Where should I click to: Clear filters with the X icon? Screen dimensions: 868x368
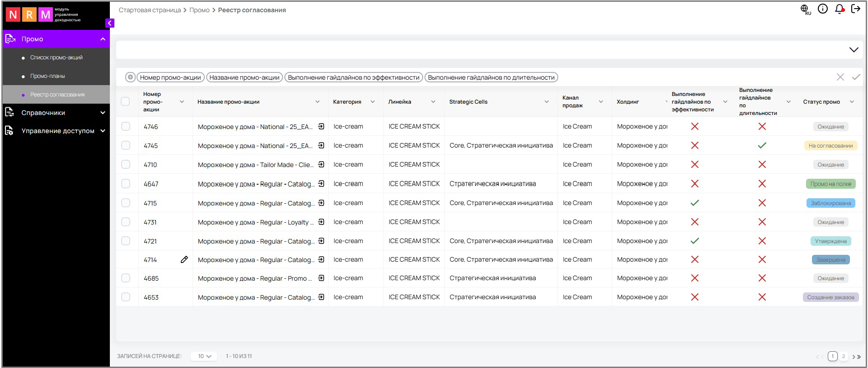840,77
